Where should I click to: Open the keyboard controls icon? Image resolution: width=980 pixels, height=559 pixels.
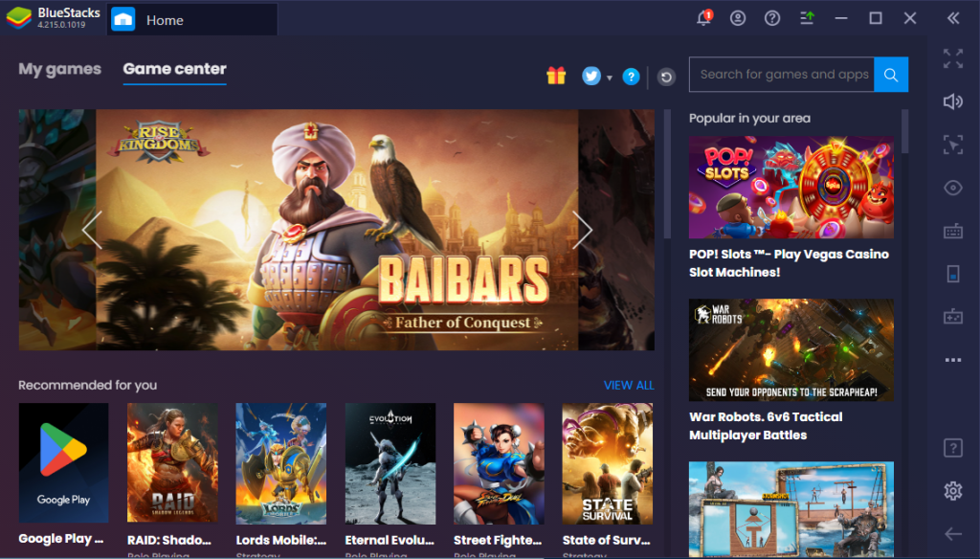953,231
